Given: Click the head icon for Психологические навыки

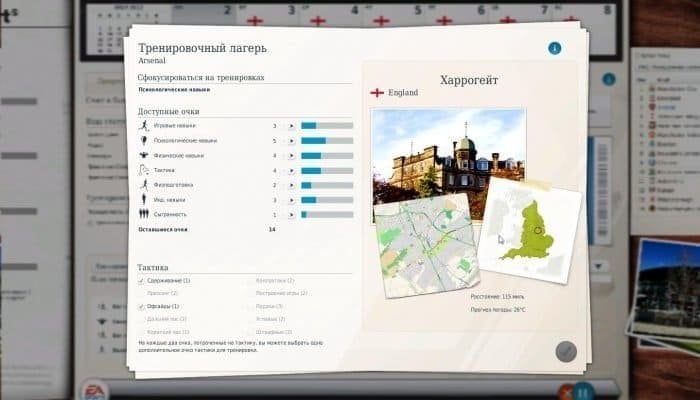Looking at the screenshot, I should (144, 141).
